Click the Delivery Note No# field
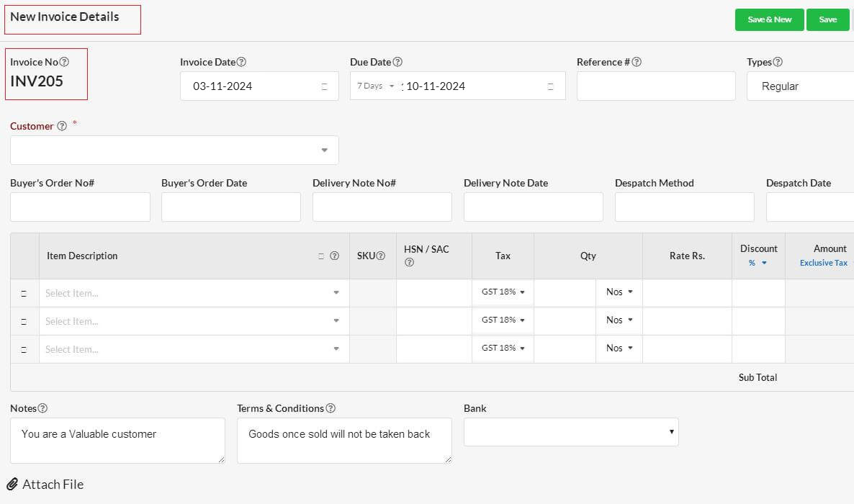The width and height of the screenshot is (854, 504). click(x=382, y=207)
